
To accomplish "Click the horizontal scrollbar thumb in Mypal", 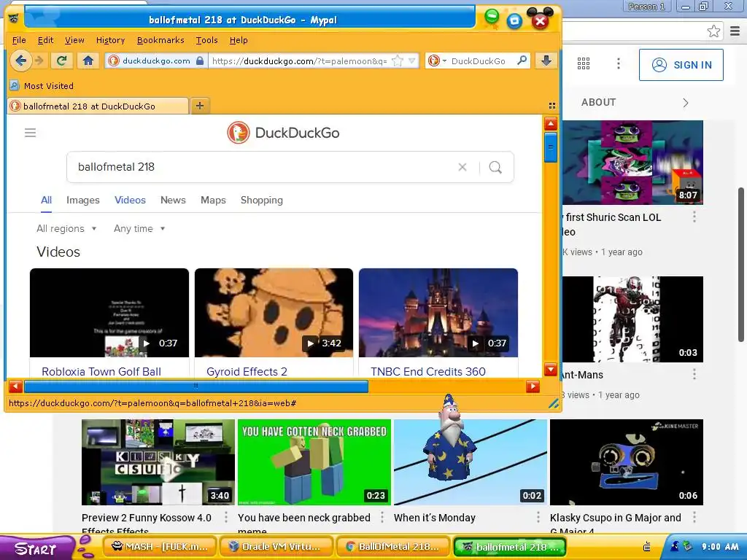I will (196, 386).
